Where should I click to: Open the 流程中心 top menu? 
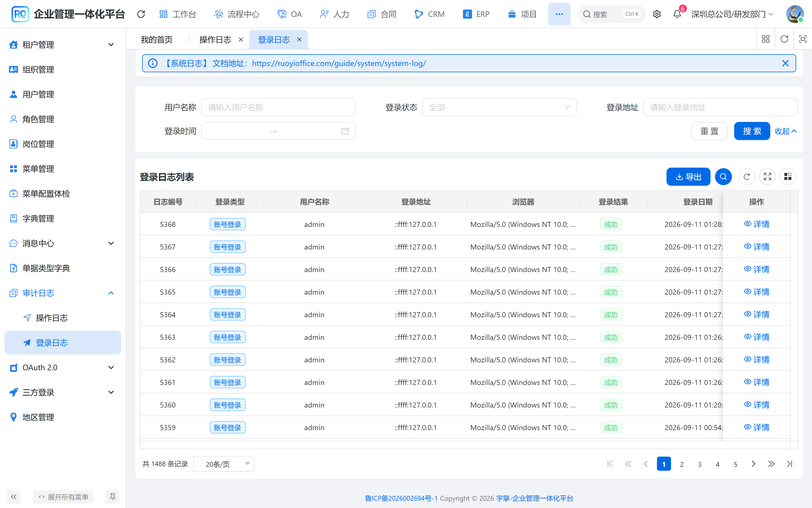[x=237, y=14]
